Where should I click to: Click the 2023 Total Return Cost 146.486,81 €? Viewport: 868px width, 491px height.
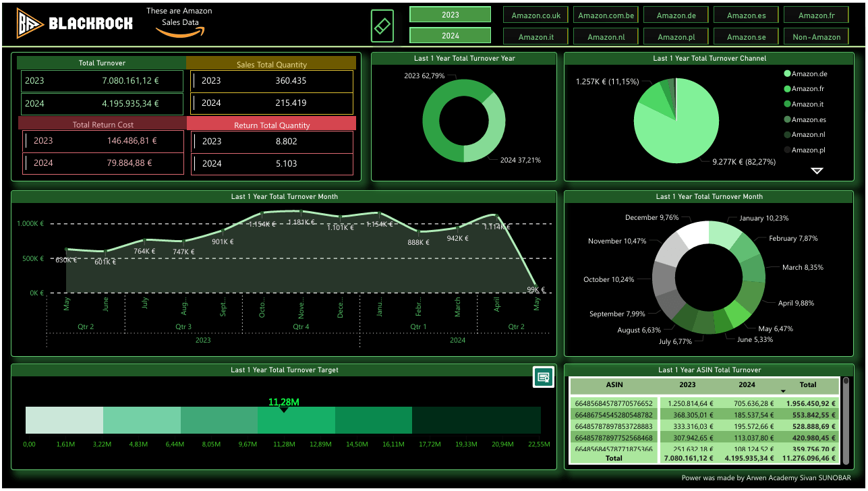(x=132, y=141)
